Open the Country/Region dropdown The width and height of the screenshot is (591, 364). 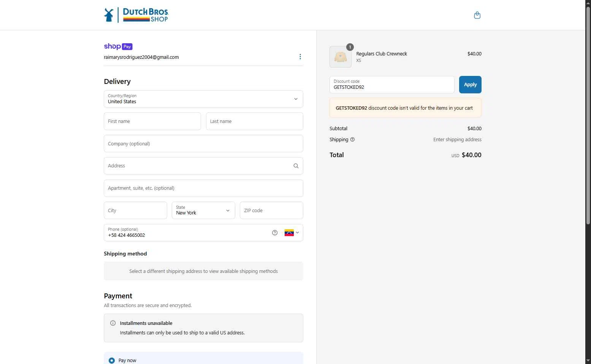pyautogui.click(x=203, y=99)
